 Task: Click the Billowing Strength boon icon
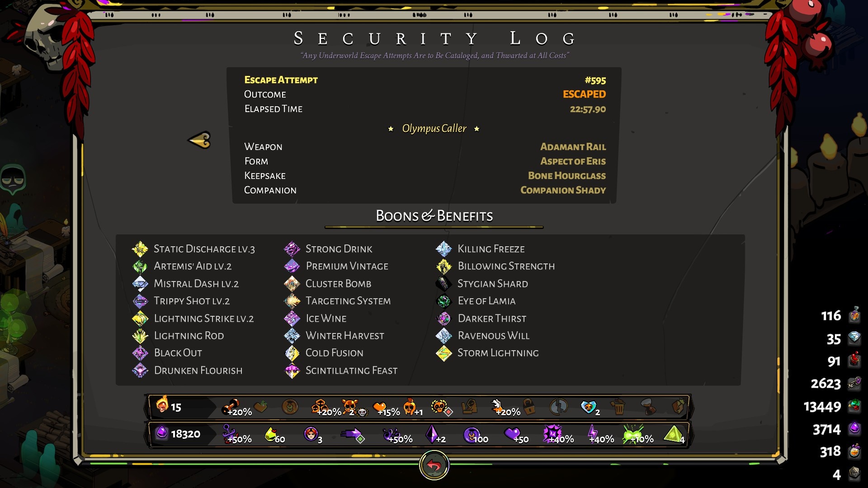pos(444,266)
